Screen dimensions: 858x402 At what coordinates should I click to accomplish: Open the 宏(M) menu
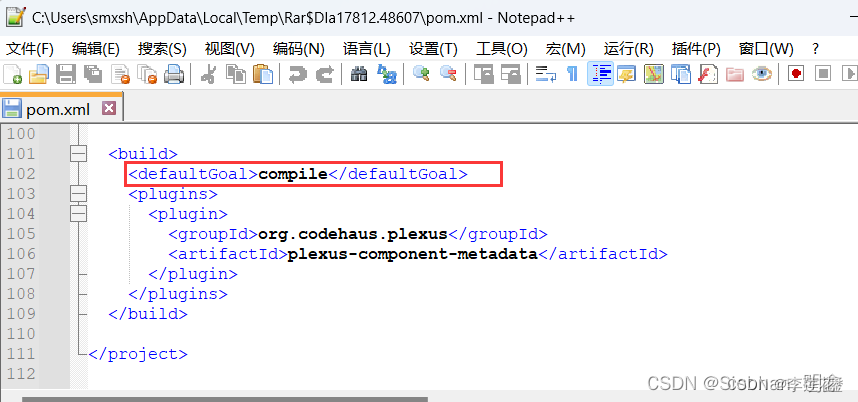click(x=566, y=49)
